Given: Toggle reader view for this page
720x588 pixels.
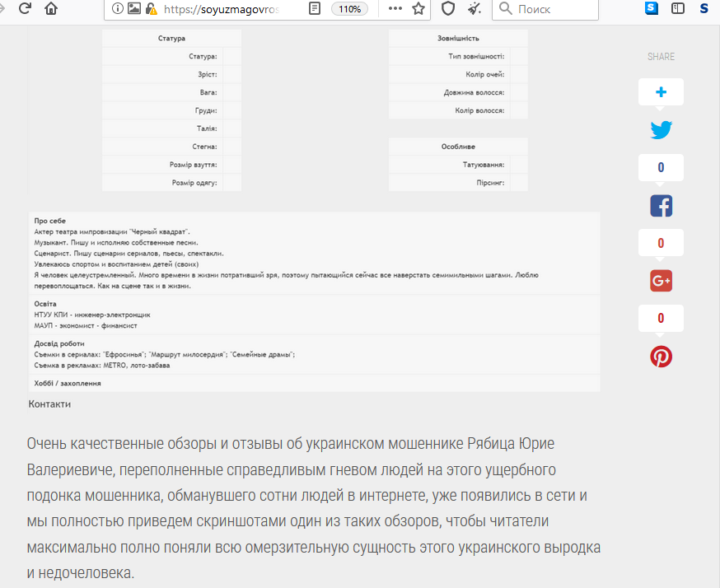Looking at the screenshot, I should click(x=314, y=9).
